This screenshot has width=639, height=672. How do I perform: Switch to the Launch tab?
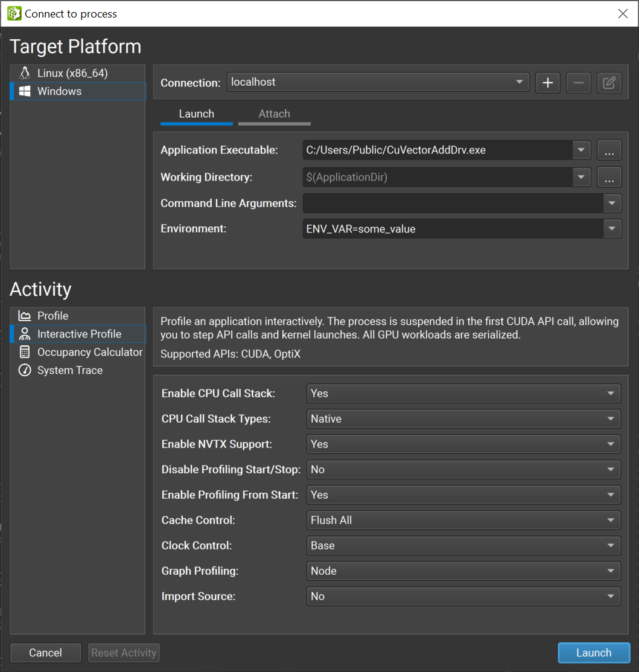point(197,114)
